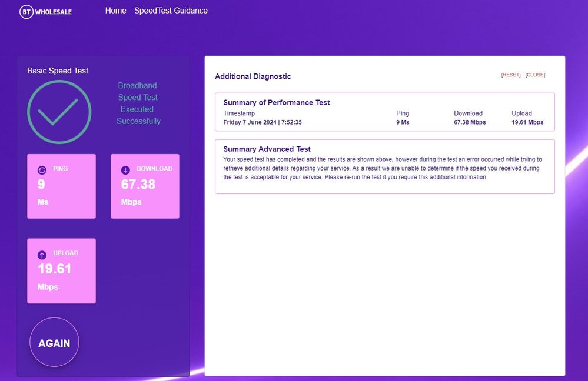Click the Upload arrow icon
588x381 pixels.
click(x=41, y=255)
